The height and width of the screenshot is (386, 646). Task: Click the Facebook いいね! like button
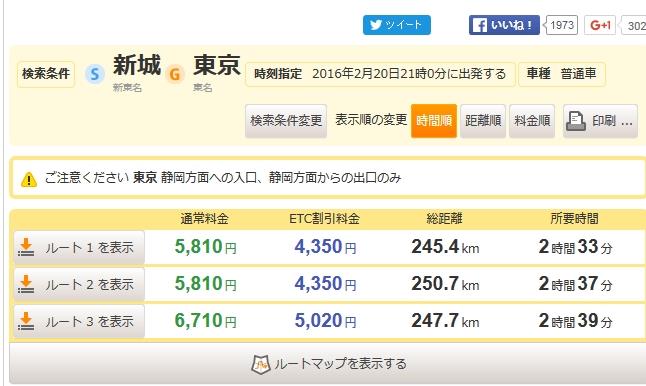[x=504, y=25]
